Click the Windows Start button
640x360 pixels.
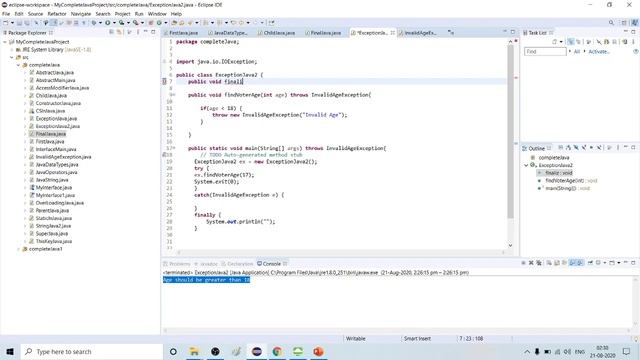pos(10,351)
